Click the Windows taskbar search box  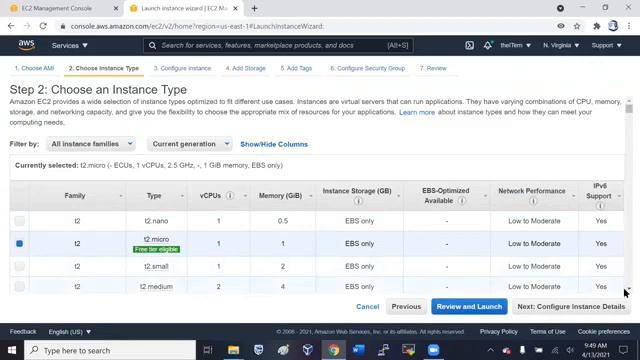click(110, 350)
